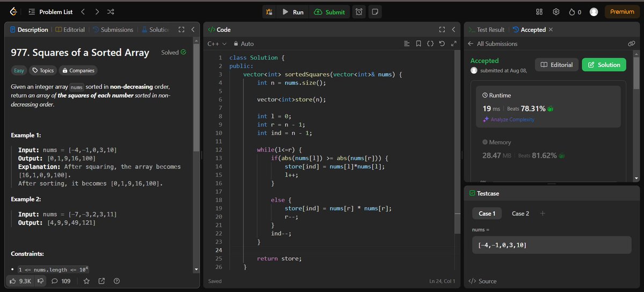
Task: Expand the Companies tag
Action: coord(78,70)
